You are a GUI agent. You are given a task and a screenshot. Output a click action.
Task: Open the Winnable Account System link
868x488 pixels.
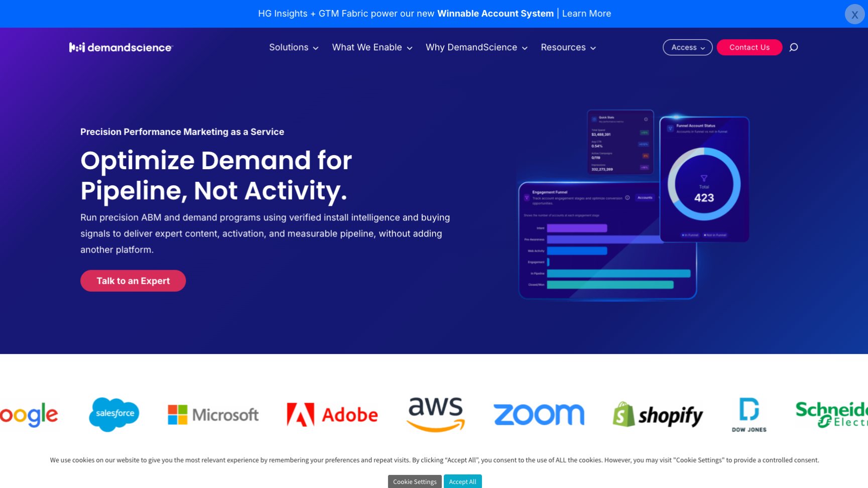coord(495,14)
